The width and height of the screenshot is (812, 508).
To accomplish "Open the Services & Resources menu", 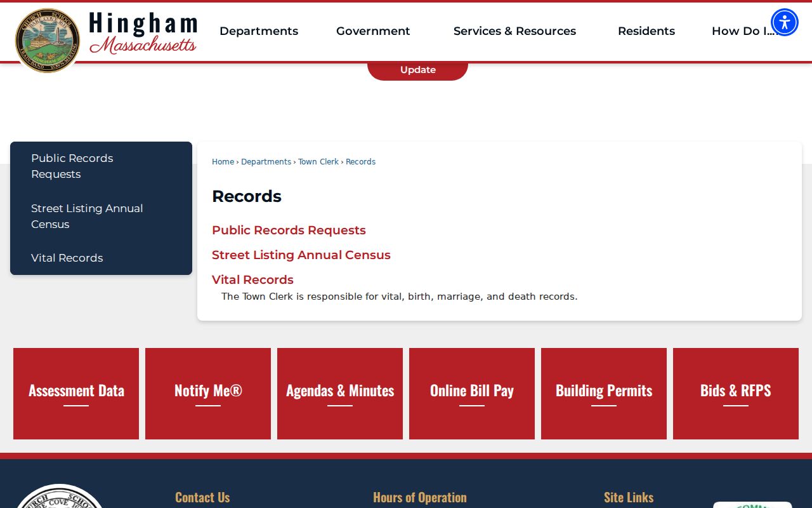I will (x=514, y=31).
